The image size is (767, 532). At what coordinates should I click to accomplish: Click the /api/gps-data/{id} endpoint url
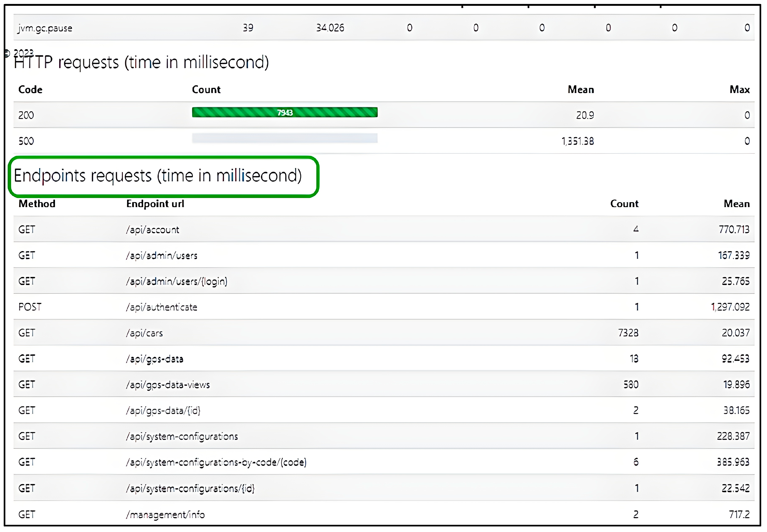[163, 410]
